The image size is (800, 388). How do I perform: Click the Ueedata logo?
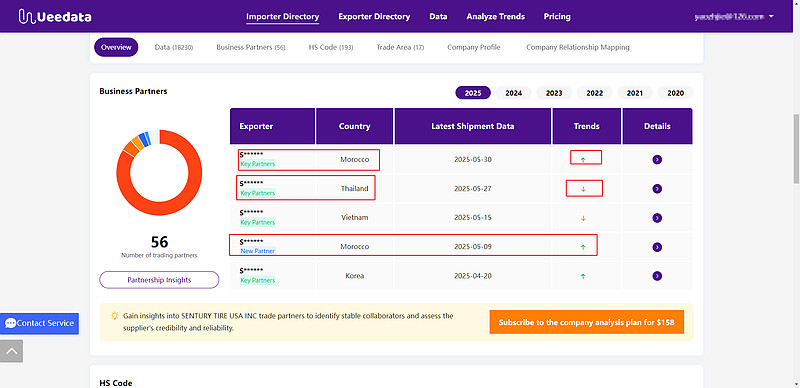point(55,16)
